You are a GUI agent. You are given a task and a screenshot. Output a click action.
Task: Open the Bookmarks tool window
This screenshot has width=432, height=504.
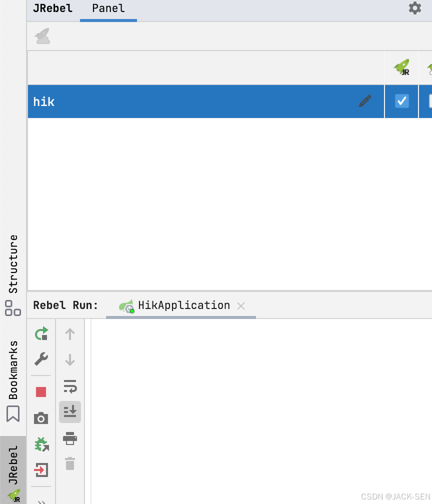(x=13, y=381)
